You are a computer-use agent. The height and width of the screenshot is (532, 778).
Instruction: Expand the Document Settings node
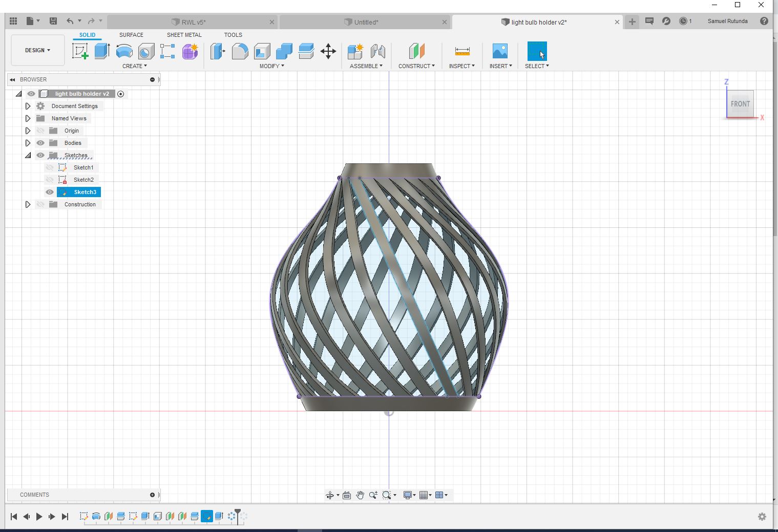[28, 106]
